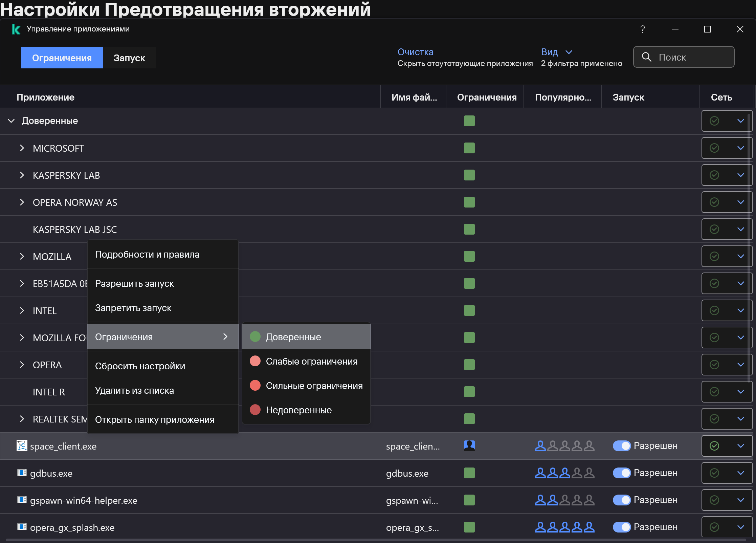Screen dimensions: 756x543
Task: Click green restriction swatch in MICROSOFT row
Action: [469, 148]
